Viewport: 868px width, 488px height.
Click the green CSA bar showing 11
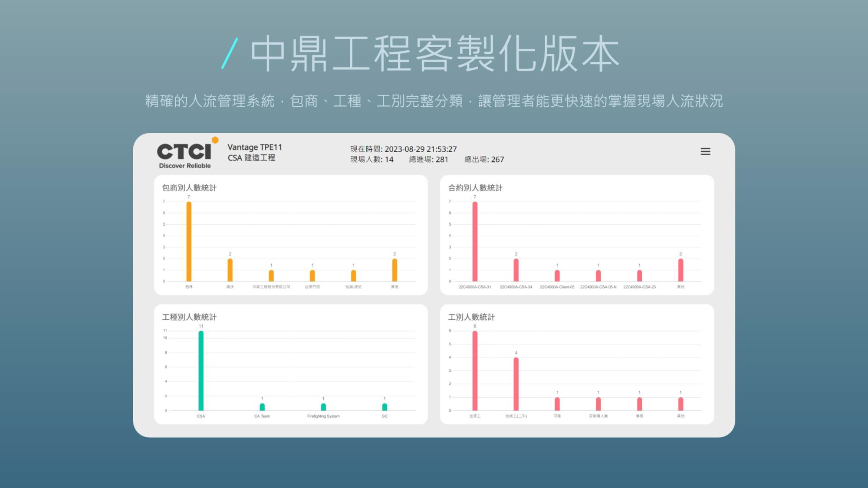pyautogui.click(x=201, y=370)
